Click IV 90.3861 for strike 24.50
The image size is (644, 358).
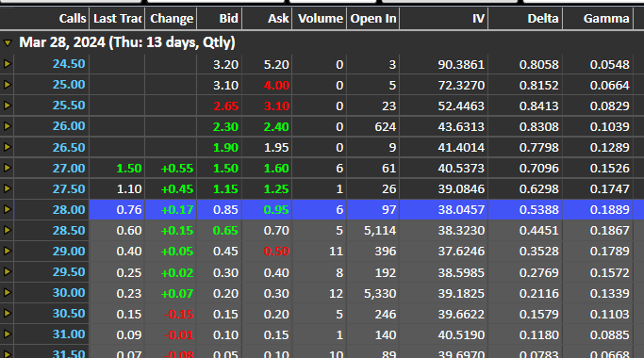pos(461,64)
